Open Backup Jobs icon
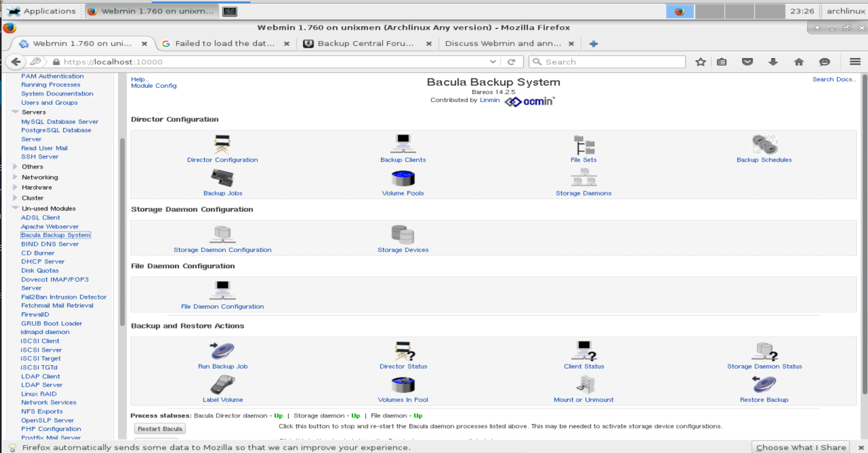Screen dimensions: 868x453 [x=222, y=178]
